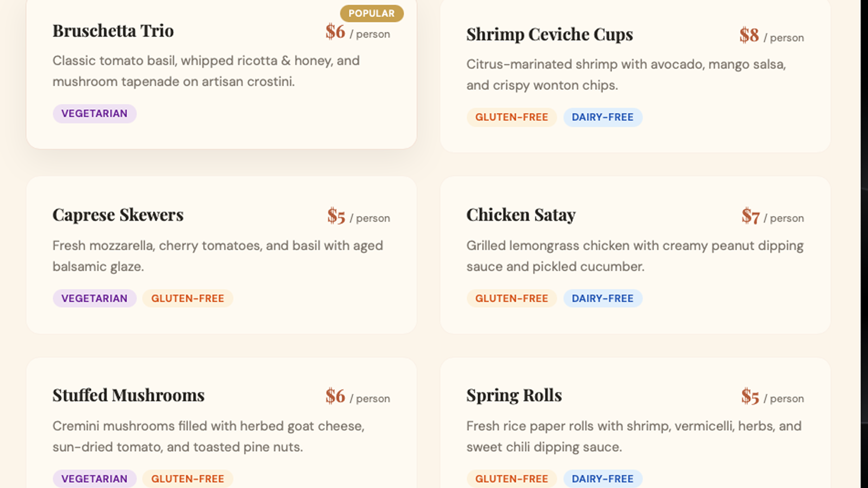868x488 pixels.
Task: Select the DAIRY-FREE tag under Chicken Satay
Action: point(603,298)
